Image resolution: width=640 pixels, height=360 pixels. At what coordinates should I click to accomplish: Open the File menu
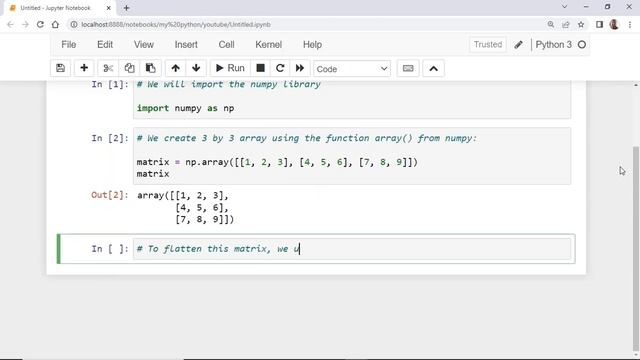click(69, 44)
